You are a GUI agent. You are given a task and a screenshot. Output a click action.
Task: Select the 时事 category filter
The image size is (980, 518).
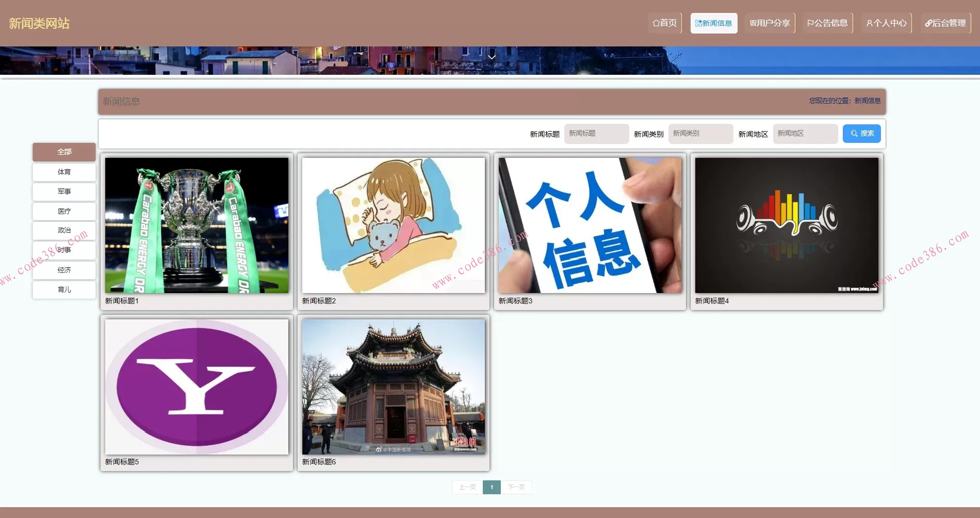click(x=64, y=250)
